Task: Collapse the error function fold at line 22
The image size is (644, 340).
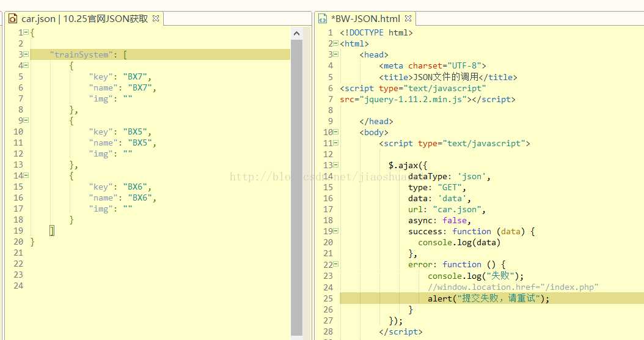Action: tap(336, 264)
